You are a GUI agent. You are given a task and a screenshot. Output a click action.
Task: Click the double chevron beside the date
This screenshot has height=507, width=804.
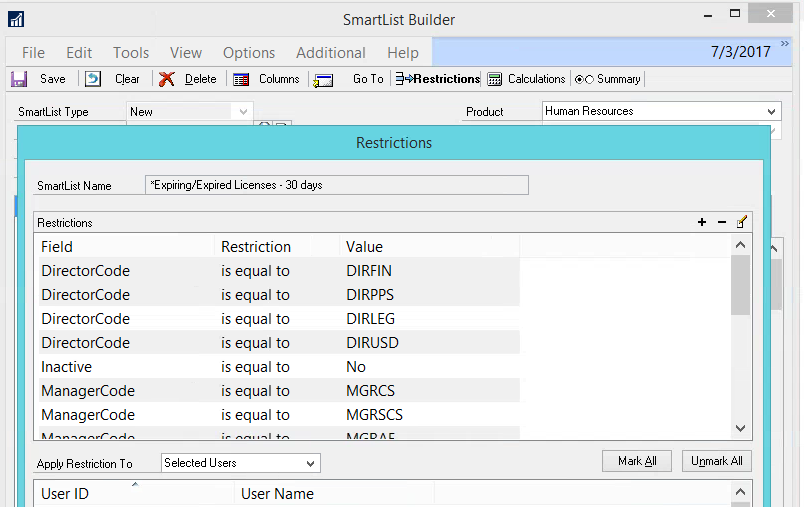tap(785, 44)
